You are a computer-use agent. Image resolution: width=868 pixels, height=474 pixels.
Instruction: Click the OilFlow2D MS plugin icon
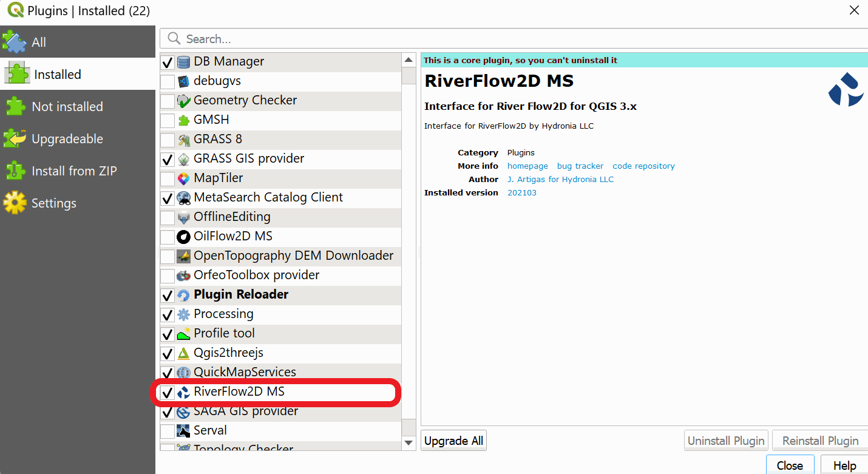[183, 237]
